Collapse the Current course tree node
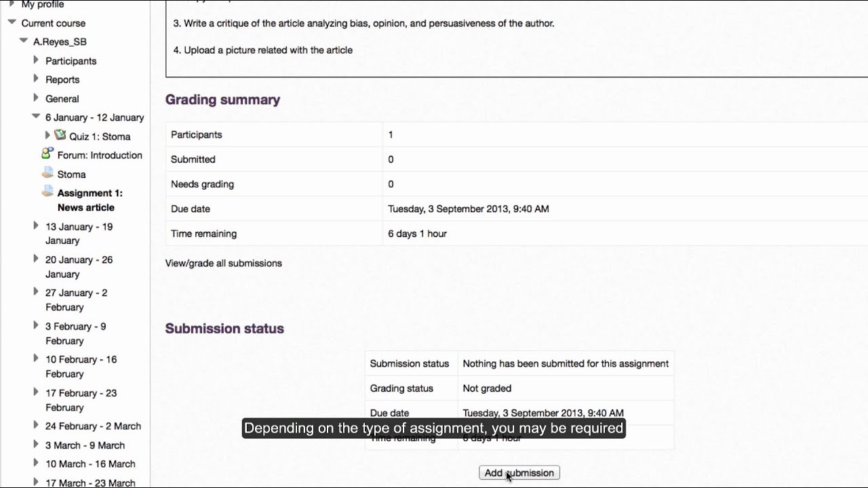Viewport: 868px width, 488px height. 12,22
